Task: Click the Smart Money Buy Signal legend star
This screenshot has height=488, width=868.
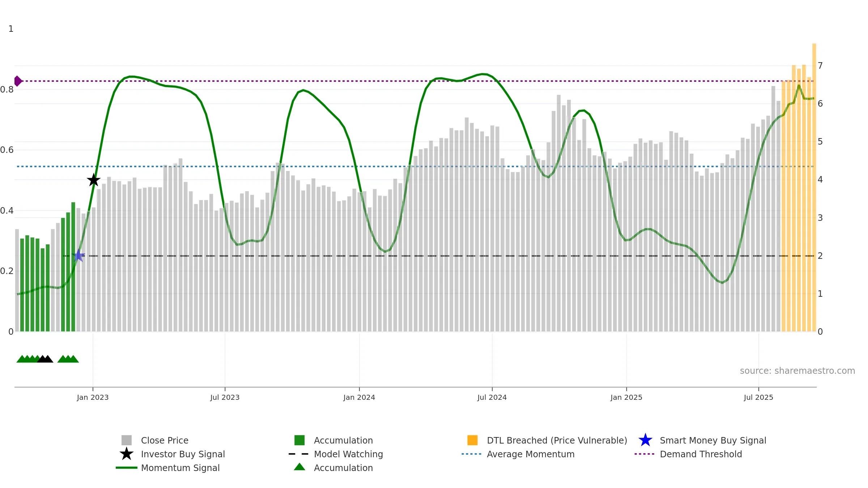Action: click(x=645, y=440)
